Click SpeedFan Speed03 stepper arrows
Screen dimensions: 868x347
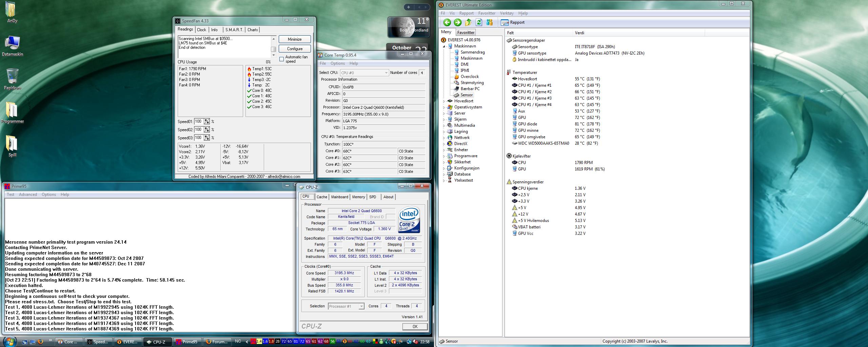click(206, 138)
